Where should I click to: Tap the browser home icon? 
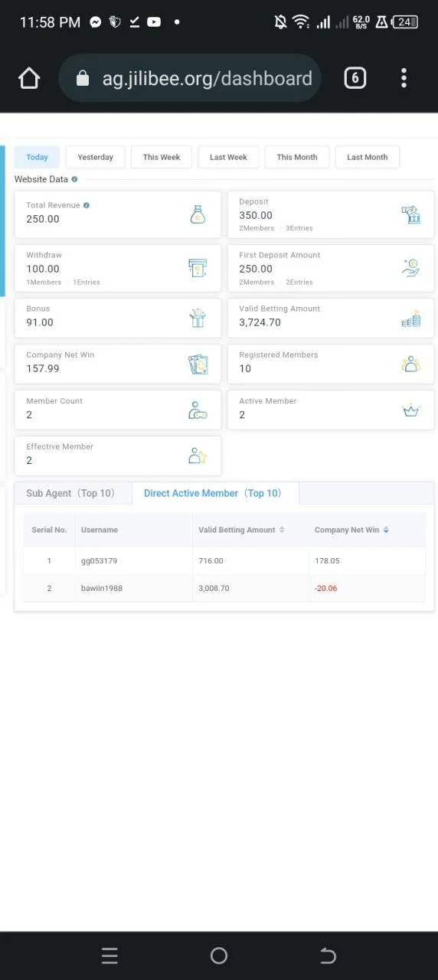(29, 78)
